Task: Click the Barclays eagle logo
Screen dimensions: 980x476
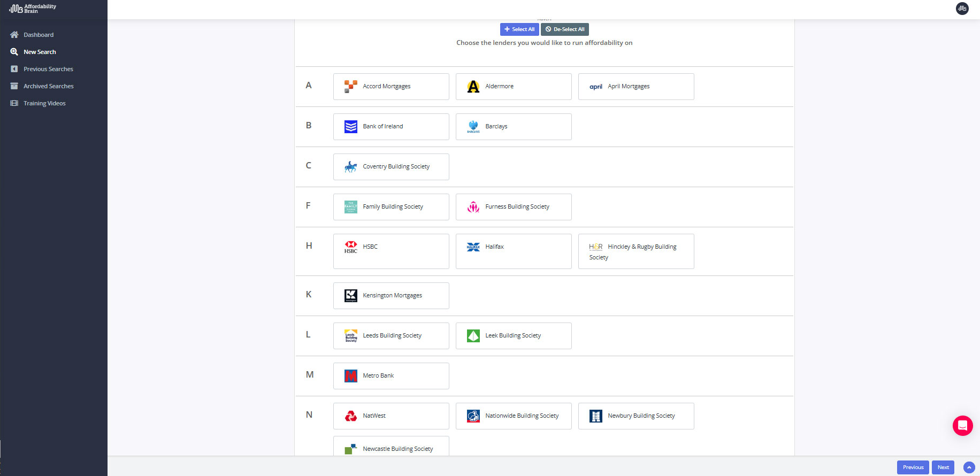Action: (x=473, y=127)
